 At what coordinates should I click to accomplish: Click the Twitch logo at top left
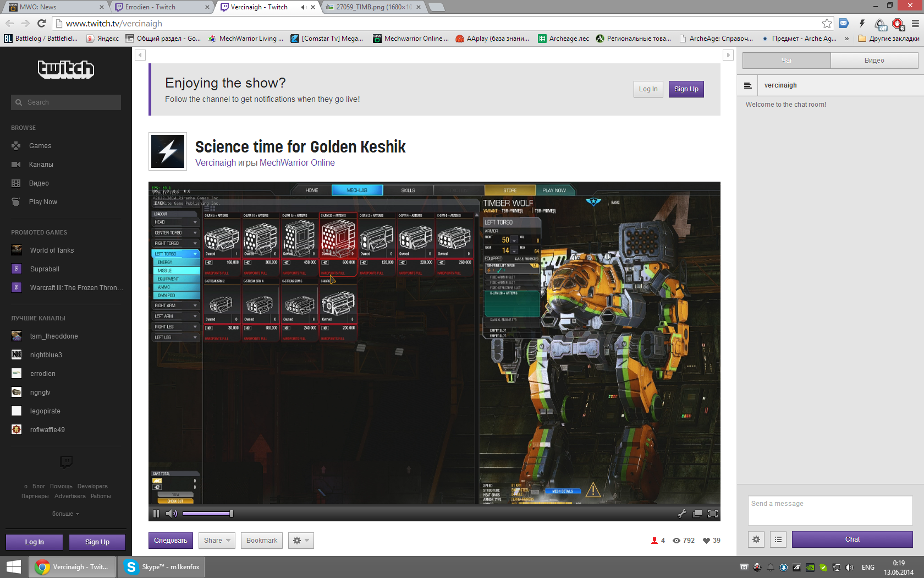point(66,69)
